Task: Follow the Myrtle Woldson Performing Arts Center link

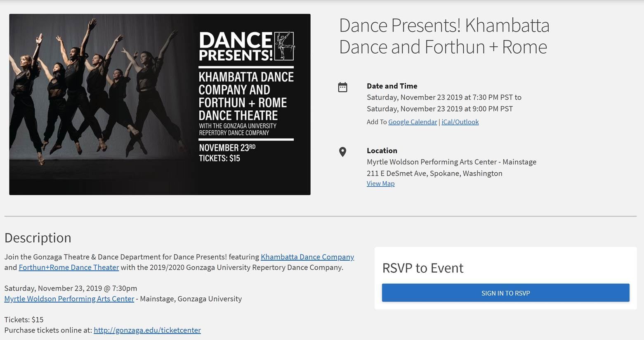Action: coord(69,299)
